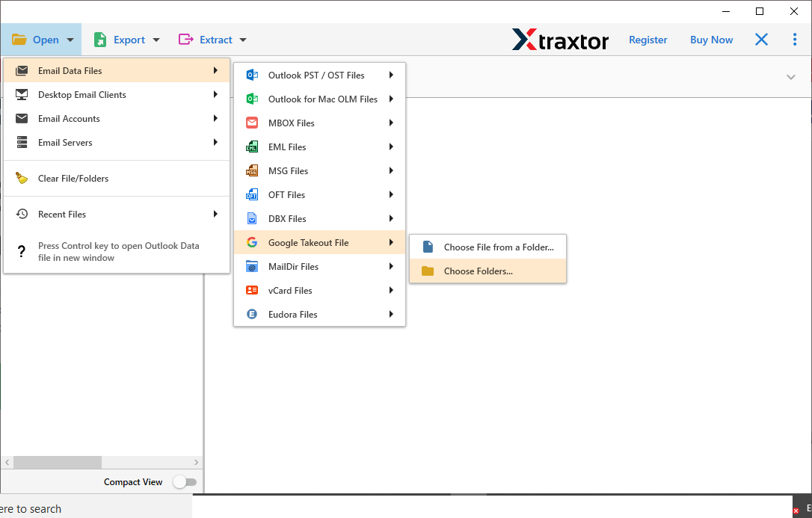Expand the chevron on the right panel
Screen dimensions: 812x518
click(790, 76)
